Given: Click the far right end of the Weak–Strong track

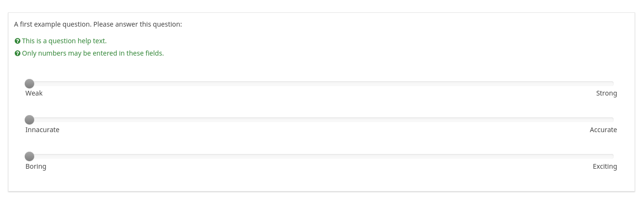Looking at the screenshot, I should 612,84.
